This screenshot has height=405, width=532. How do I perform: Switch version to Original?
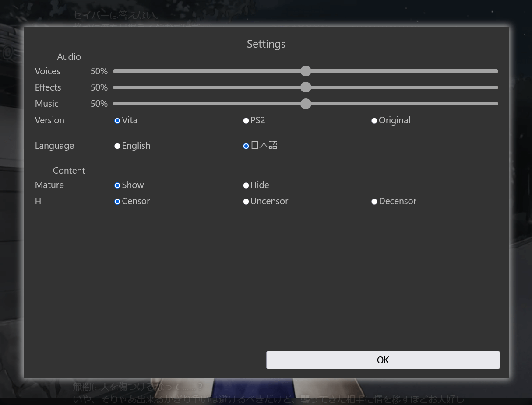[374, 121]
